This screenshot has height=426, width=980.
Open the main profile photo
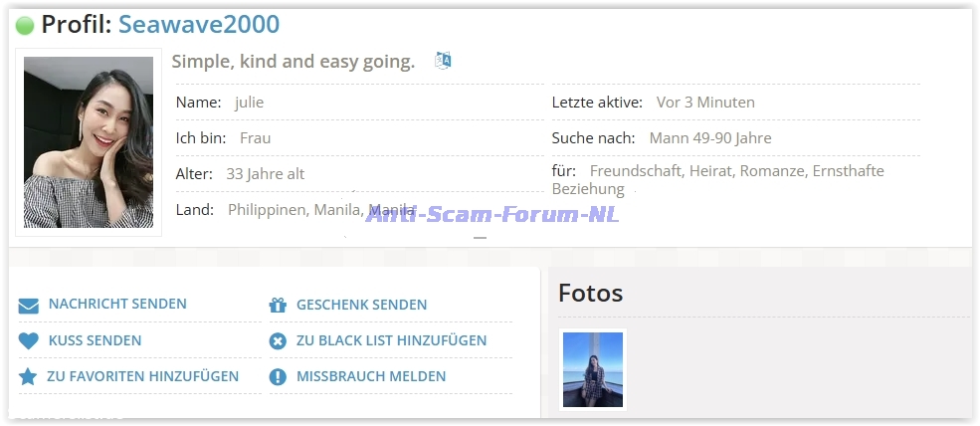click(89, 142)
